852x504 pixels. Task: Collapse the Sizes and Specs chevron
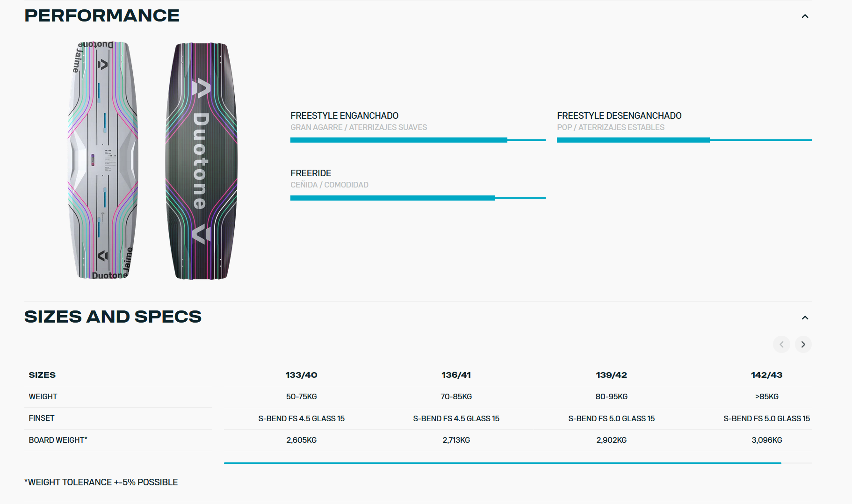pyautogui.click(x=805, y=318)
